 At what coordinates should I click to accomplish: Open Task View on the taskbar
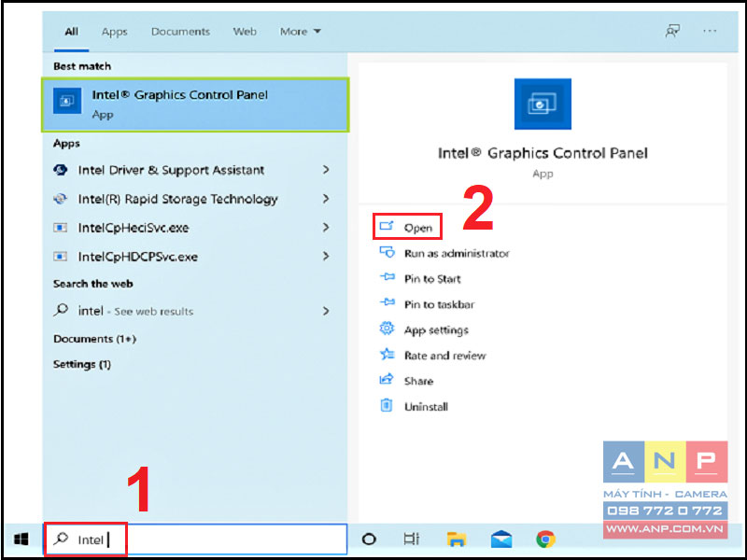click(411, 539)
